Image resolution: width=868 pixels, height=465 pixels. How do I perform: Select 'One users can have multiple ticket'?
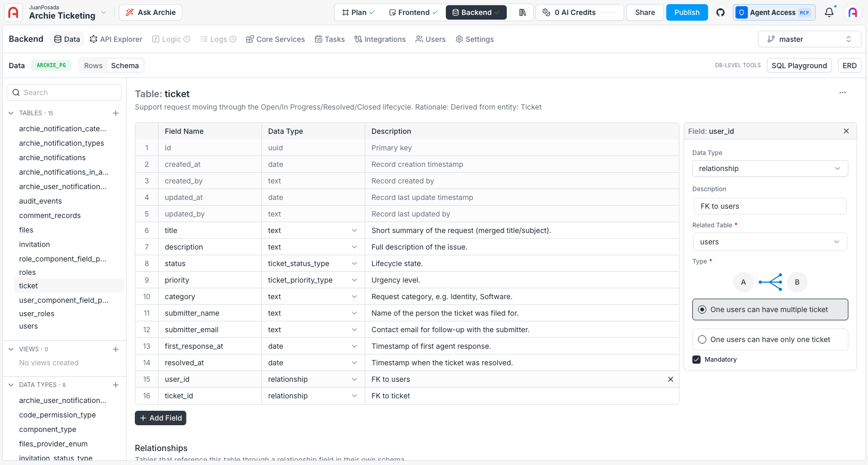coord(770,309)
